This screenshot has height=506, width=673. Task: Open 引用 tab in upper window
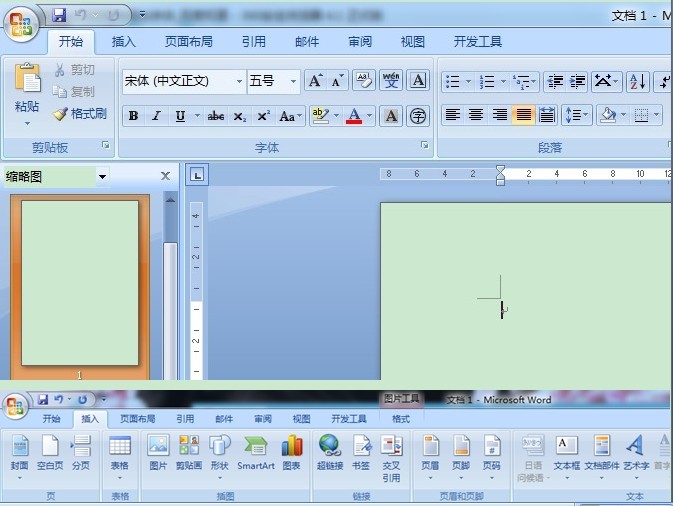(254, 42)
